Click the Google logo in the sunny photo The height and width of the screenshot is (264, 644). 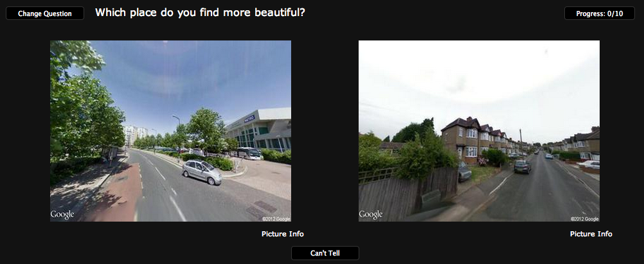coord(62,215)
